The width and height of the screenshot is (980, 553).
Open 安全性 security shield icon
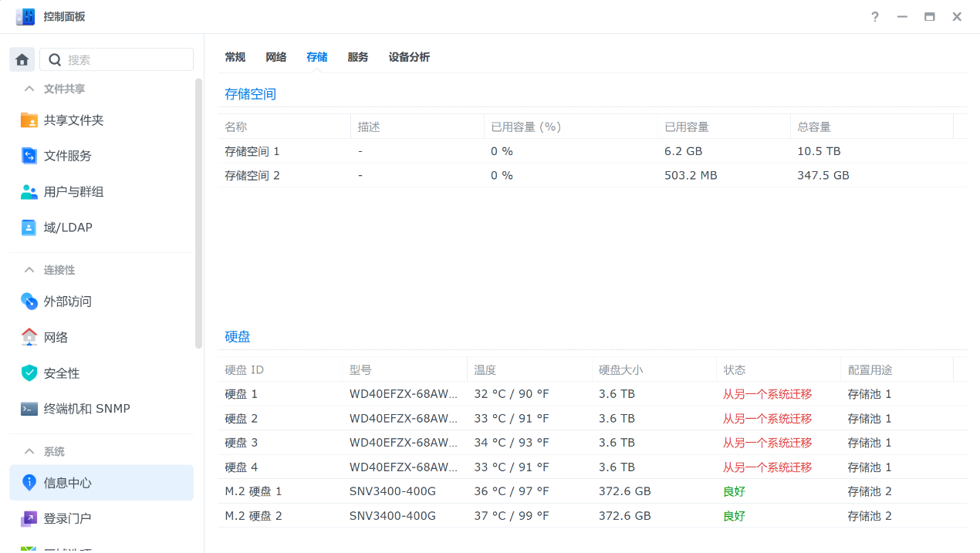tap(29, 373)
